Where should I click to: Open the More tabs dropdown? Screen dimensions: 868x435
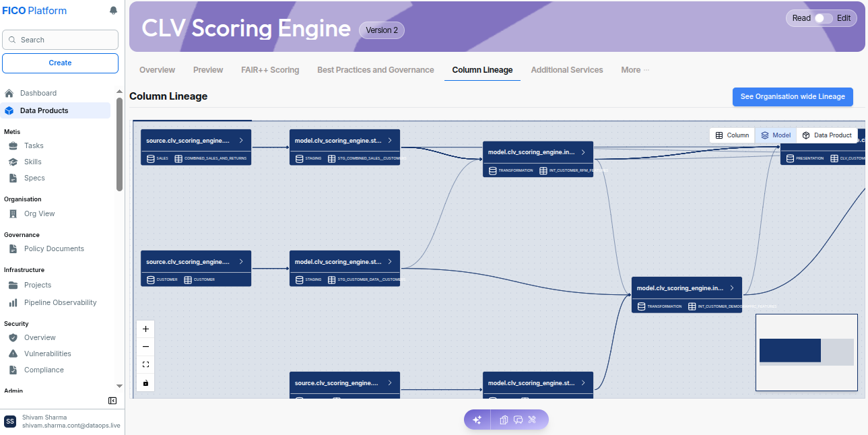(x=635, y=70)
